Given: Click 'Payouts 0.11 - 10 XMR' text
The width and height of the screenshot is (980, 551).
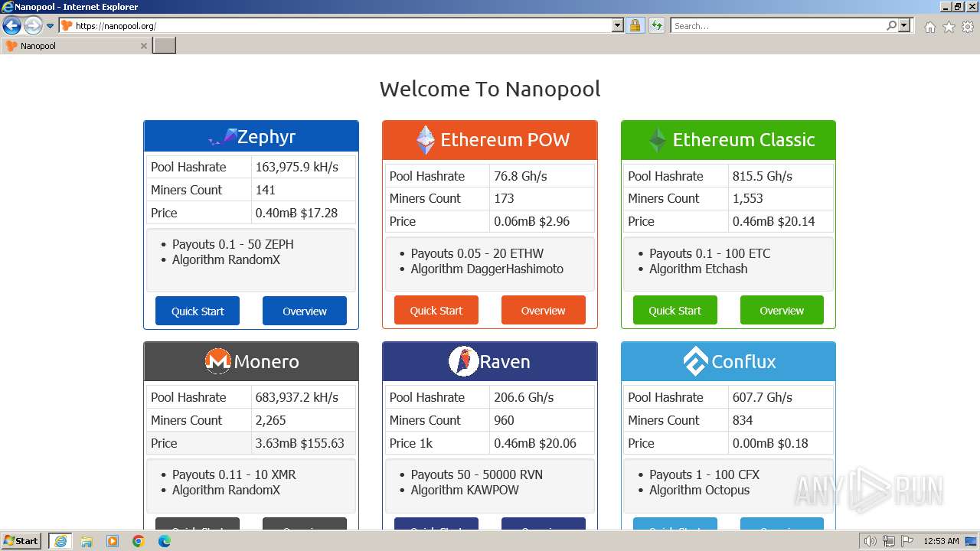Looking at the screenshot, I should (x=234, y=474).
